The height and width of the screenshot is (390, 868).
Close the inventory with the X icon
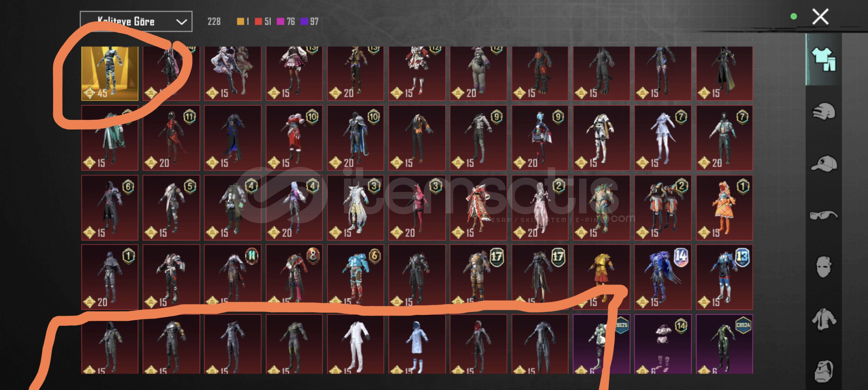pos(820,17)
